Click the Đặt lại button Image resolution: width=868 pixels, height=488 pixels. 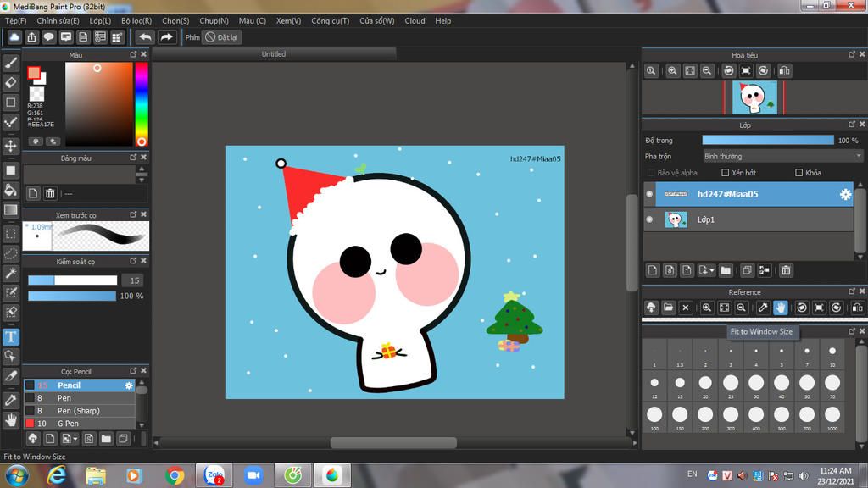click(221, 37)
